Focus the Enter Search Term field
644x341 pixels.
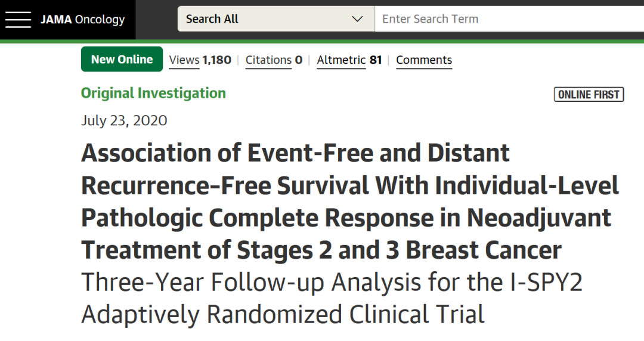507,19
